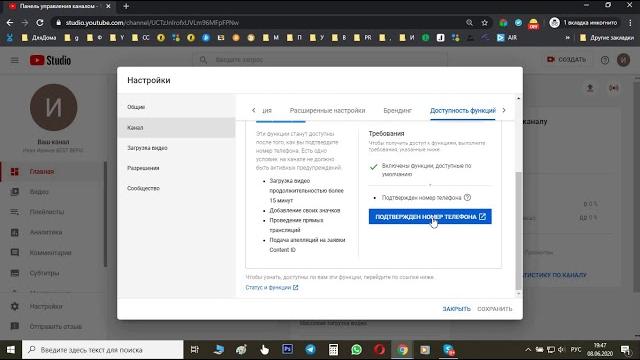Open the account avatar in Studio header
The width and height of the screenshot is (640, 360).
tap(623, 60)
